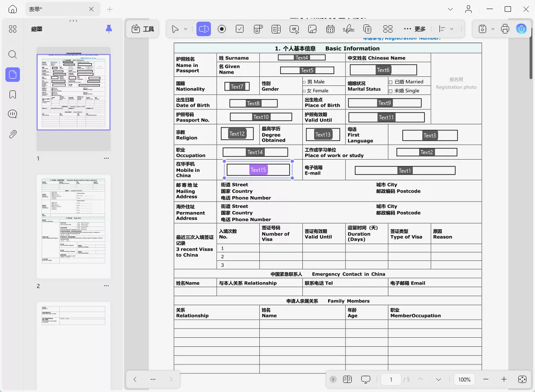Select the radio button field tool
Viewport: 535px width, 392px height.
[x=222, y=29]
